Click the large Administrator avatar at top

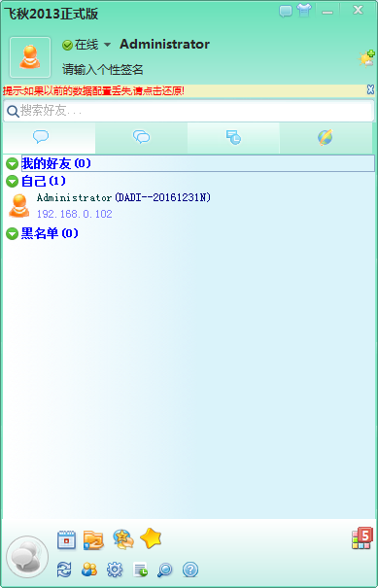pyautogui.click(x=30, y=57)
